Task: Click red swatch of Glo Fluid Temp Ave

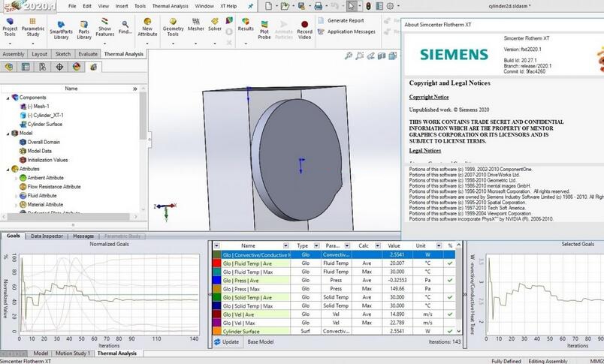Action: coord(217,263)
